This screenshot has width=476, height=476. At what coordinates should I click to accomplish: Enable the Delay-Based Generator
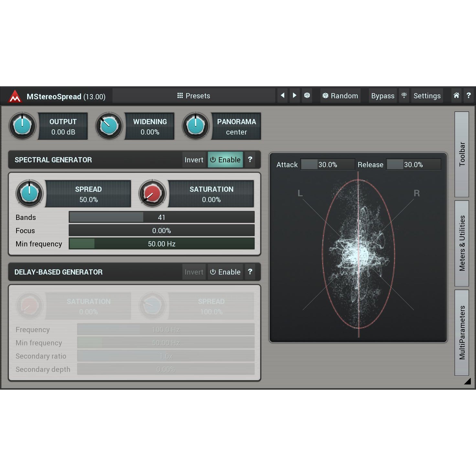(x=225, y=272)
